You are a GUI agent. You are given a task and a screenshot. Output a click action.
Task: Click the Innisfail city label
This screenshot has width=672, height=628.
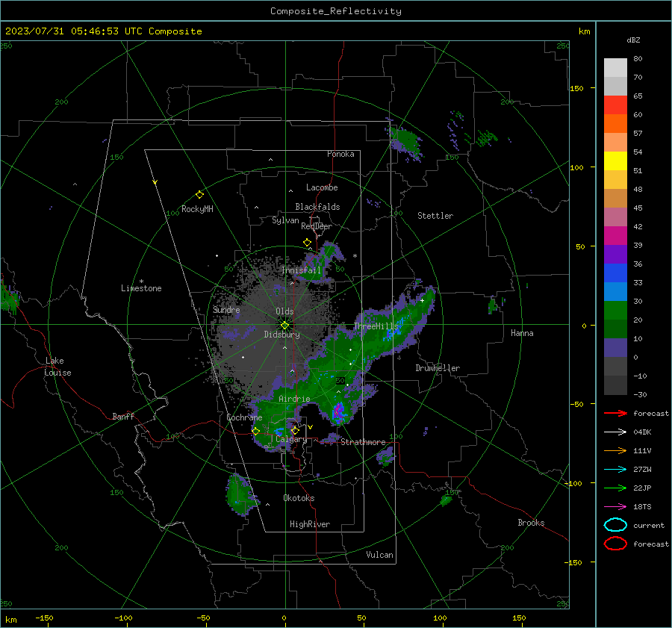click(x=301, y=270)
